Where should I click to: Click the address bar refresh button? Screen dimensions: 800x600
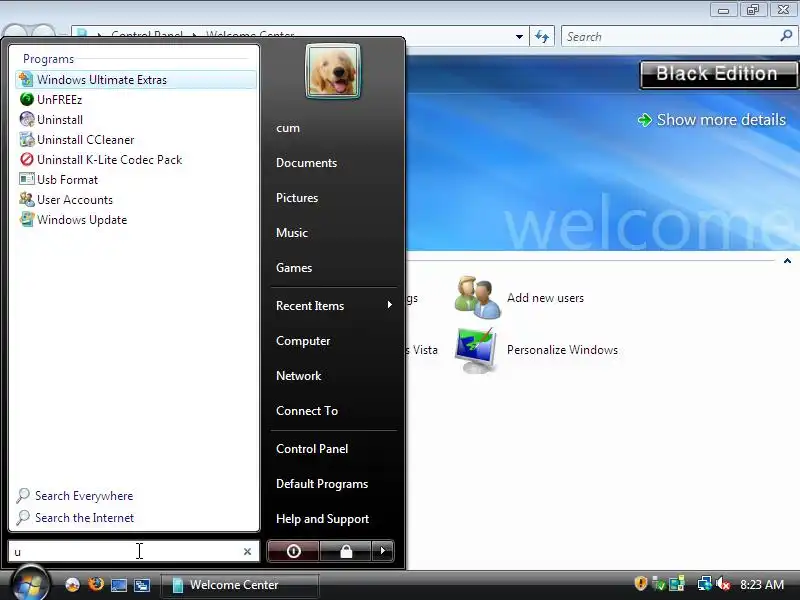click(542, 37)
